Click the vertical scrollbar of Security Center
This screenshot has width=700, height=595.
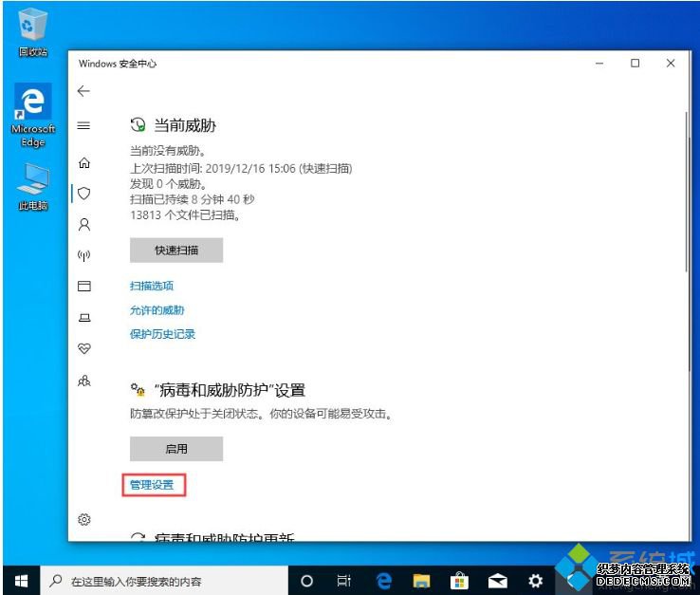coord(687,192)
